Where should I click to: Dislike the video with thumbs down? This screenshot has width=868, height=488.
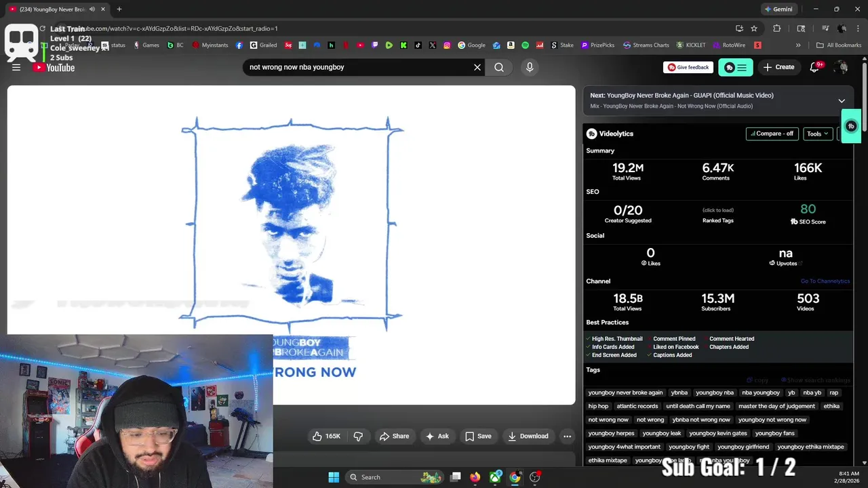point(358,436)
